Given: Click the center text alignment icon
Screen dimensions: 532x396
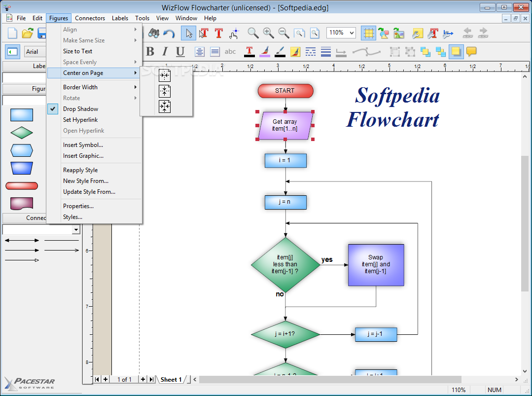Looking at the screenshot, I should 200,52.
